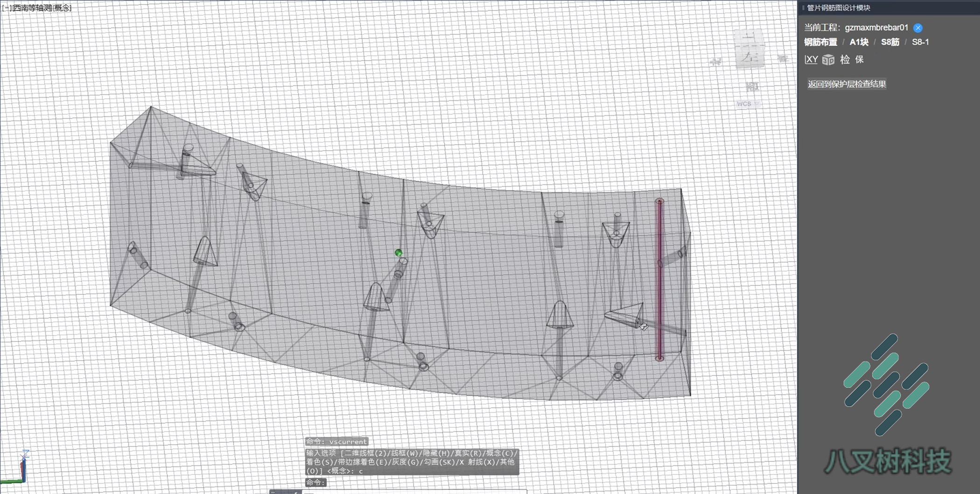Navigate to A1块 breadcrumb

coord(859,42)
